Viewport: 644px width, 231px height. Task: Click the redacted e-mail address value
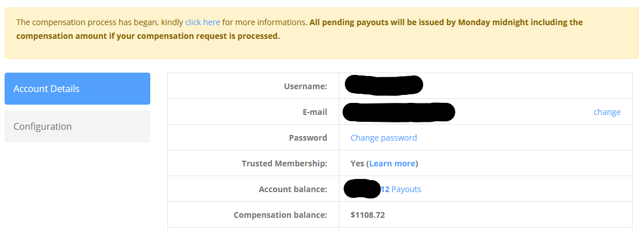(398, 112)
